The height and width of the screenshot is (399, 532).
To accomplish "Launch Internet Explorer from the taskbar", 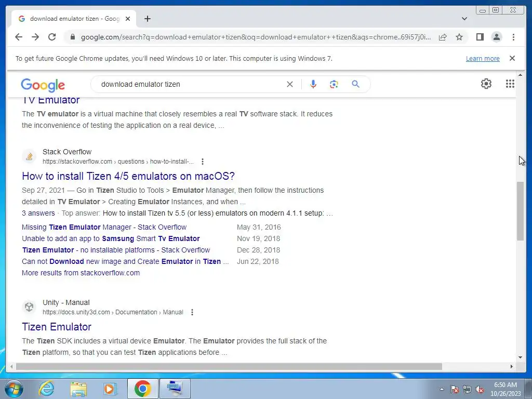I will [x=46, y=389].
